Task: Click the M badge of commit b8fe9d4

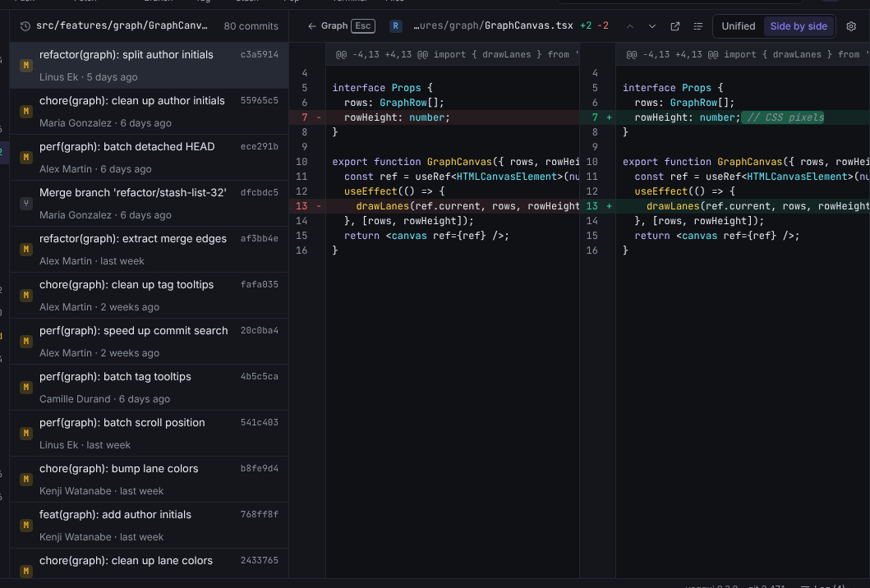Action: click(26, 480)
